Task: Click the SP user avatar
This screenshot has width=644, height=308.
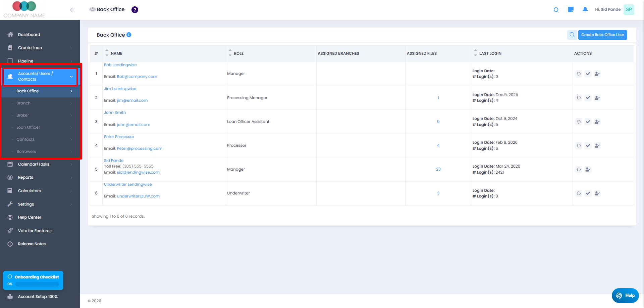Action: pyautogui.click(x=629, y=9)
